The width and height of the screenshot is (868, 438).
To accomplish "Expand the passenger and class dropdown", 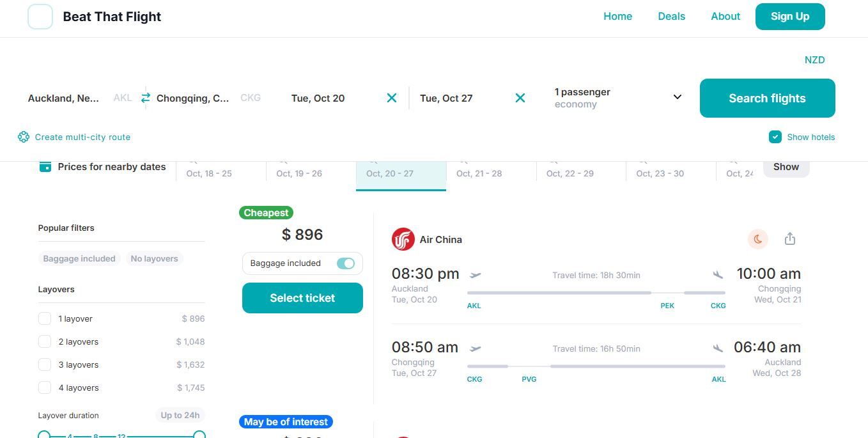I will click(x=678, y=97).
